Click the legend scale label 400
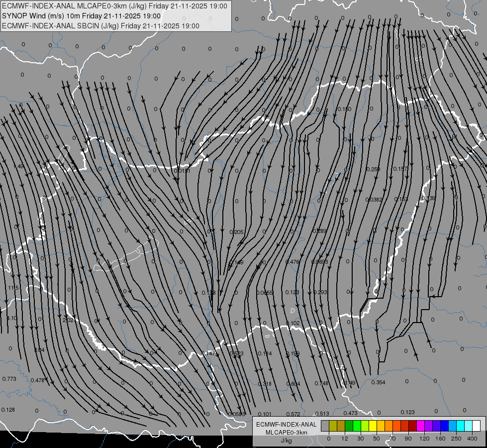This screenshot has height=448, width=487. point(472,439)
